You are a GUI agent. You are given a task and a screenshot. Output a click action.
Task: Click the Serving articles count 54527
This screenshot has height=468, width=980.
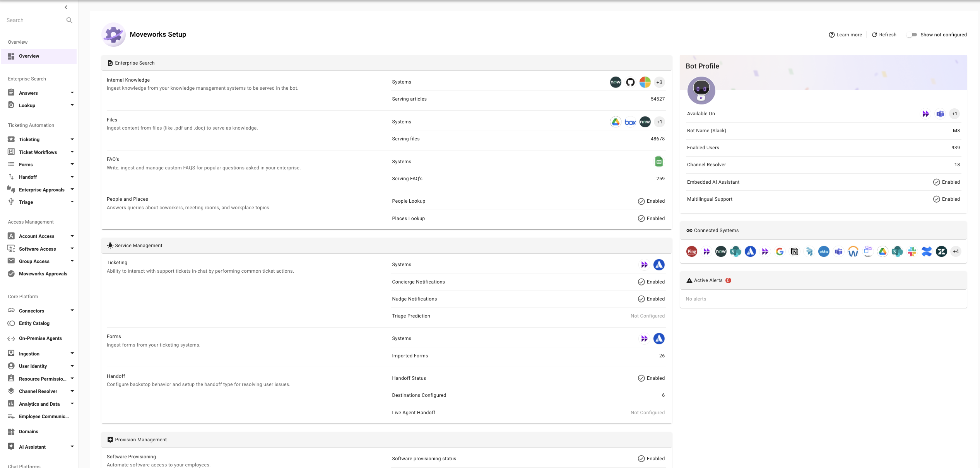[x=657, y=99]
